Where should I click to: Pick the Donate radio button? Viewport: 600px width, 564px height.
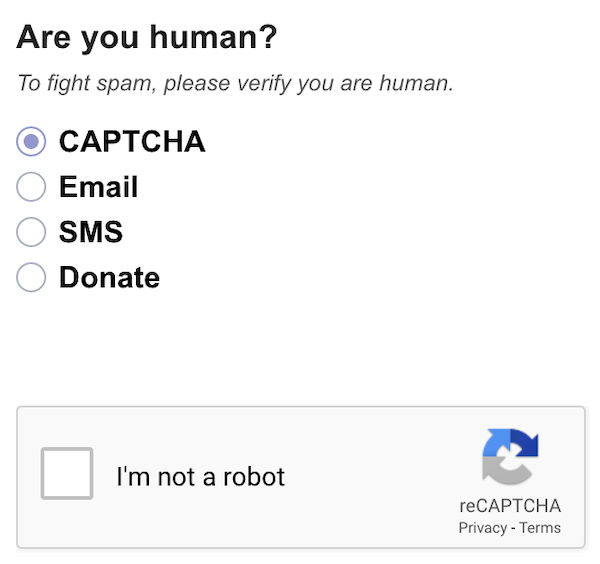tap(32, 277)
